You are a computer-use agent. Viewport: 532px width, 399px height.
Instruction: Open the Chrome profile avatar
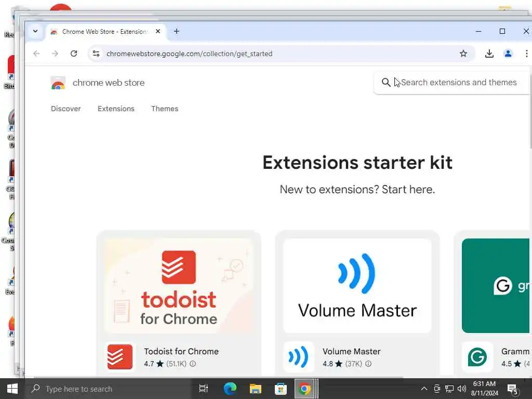pyautogui.click(x=508, y=54)
